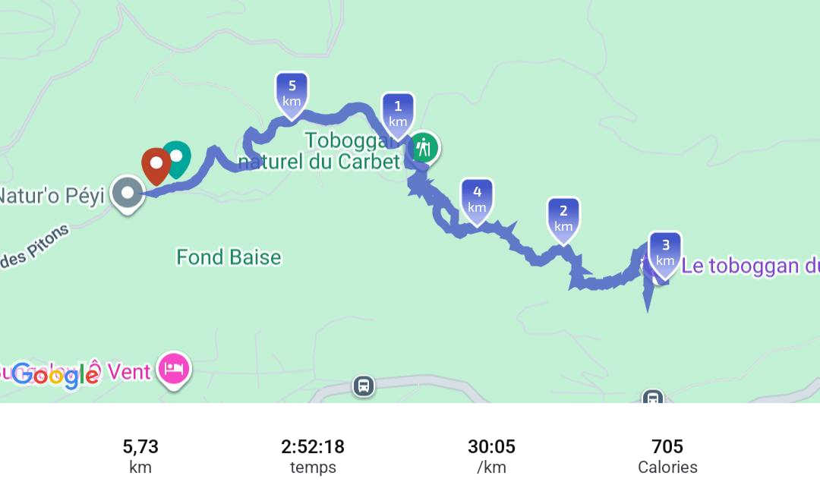Open the grey Natur'o Péyi place pin
This screenshot has width=820, height=504.
[x=127, y=195]
